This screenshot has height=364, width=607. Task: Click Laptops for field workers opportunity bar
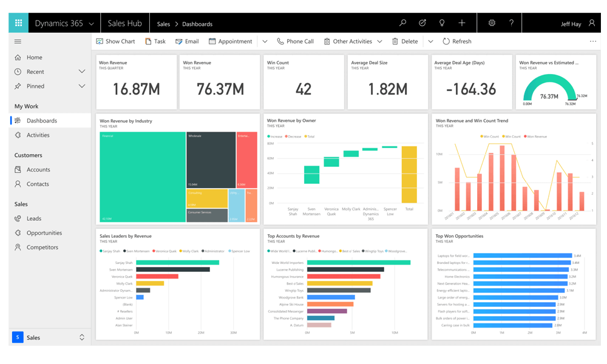point(523,255)
